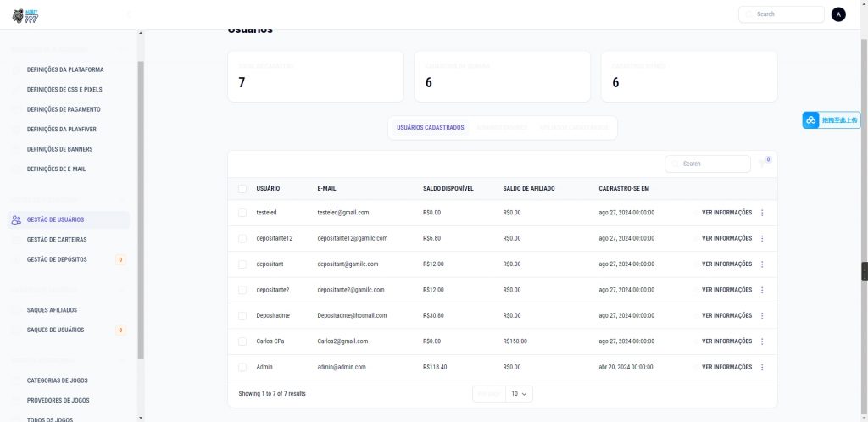Screen dimensions: 868x422
Task: Click Ver Informações for depositante12
Action: click(x=726, y=238)
